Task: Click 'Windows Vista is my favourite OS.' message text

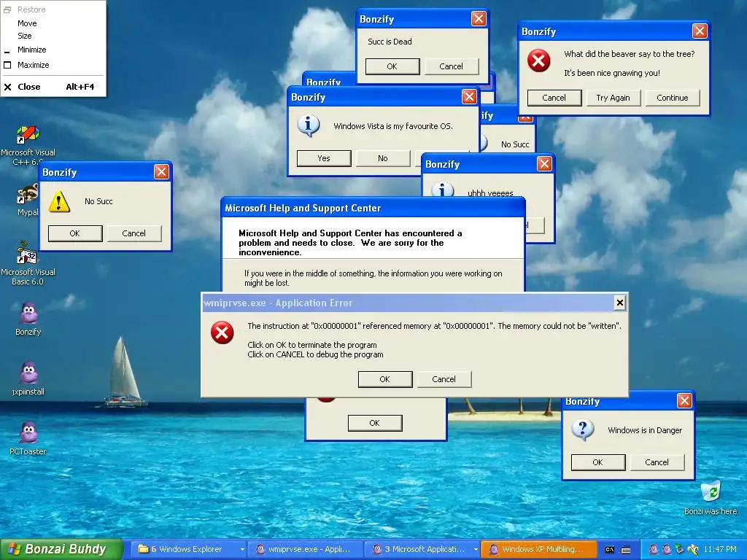Action: pos(393,126)
